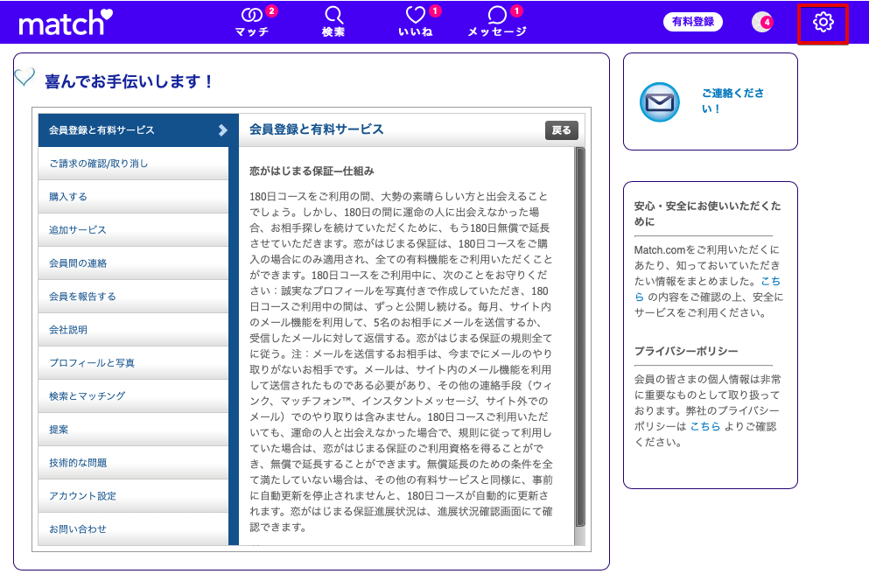
Task: Select お問い合わせ menu item
Action: (x=133, y=528)
